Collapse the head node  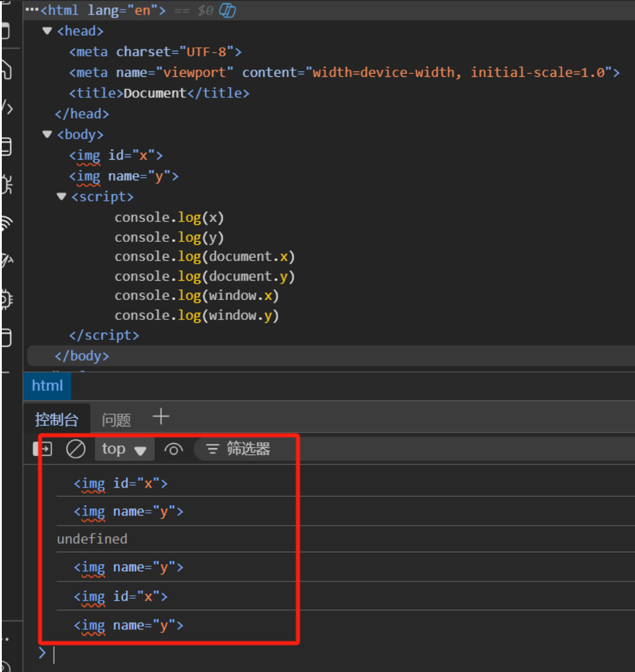(47, 31)
